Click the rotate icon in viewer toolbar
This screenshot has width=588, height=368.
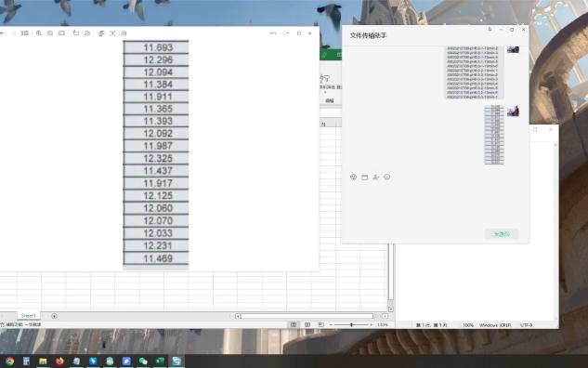tap(76, 33)
